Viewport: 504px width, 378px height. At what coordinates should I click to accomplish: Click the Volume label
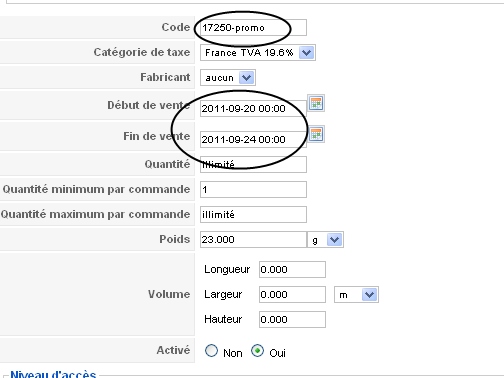click(169, 294)
